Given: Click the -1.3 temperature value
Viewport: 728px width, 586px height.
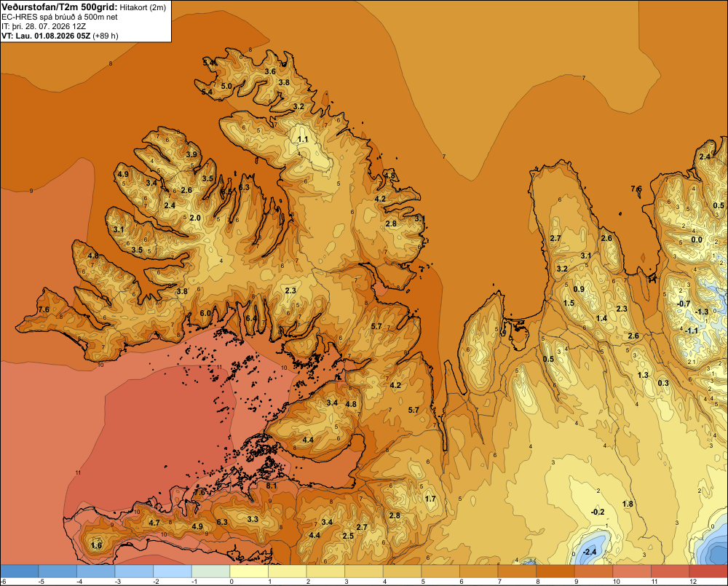Looking at the screenshot, I should 702,312.
